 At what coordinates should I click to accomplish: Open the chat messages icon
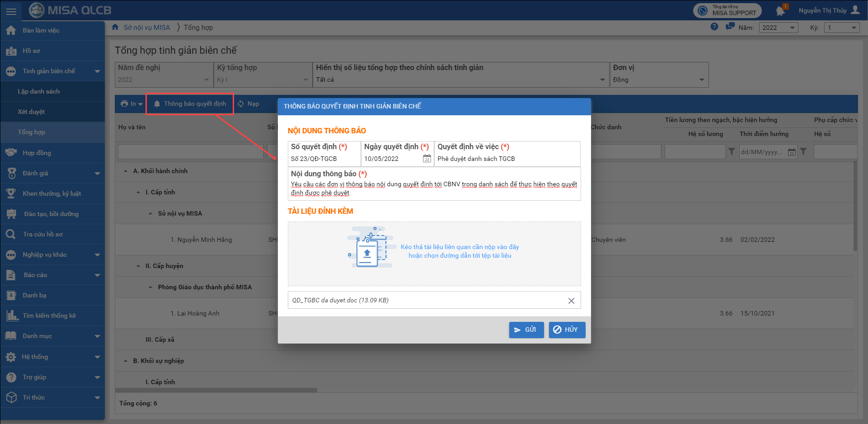click(x=730, y=27)
